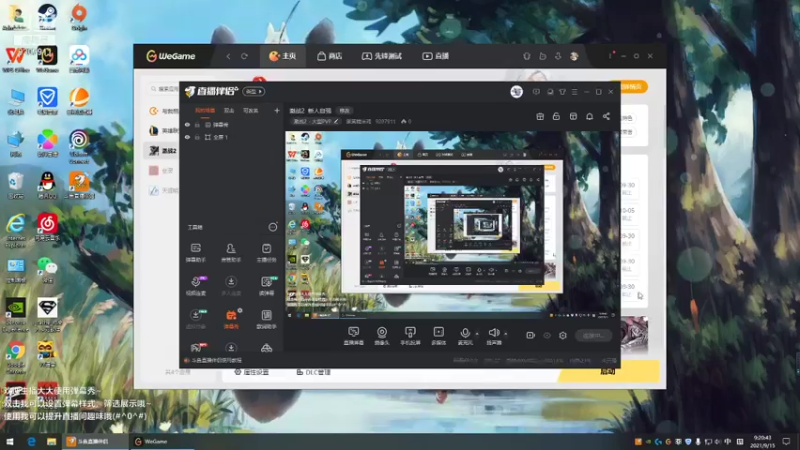The image size is (800, 450).
Task: Click the stream preview area
Action: coord(452,225)
